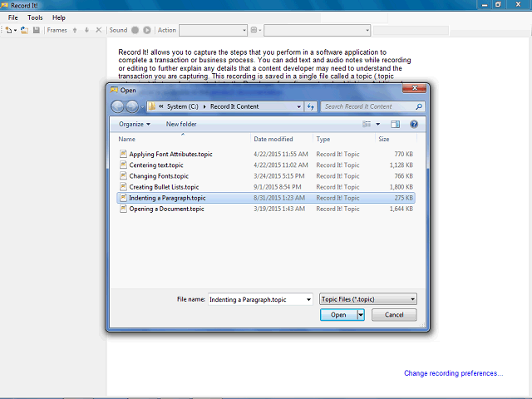Image resolution: width=532 pixels, height=399 pixels.
Task: Click the New folder button
Action: tap(181, 124)
